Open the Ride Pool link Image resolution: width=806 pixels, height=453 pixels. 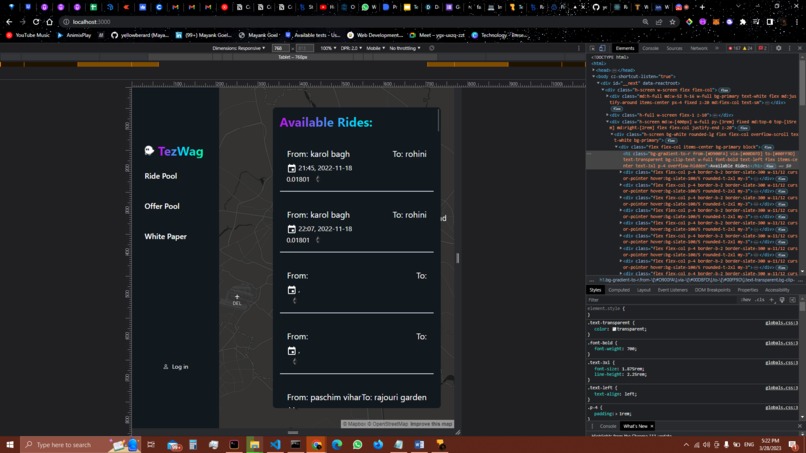pyautogui.click(x=161, y=176)
